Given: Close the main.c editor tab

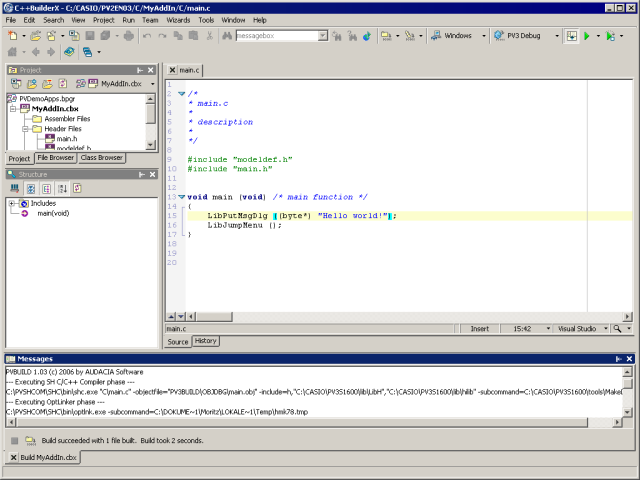Looking at the screenshot, I should pos(172,70).
